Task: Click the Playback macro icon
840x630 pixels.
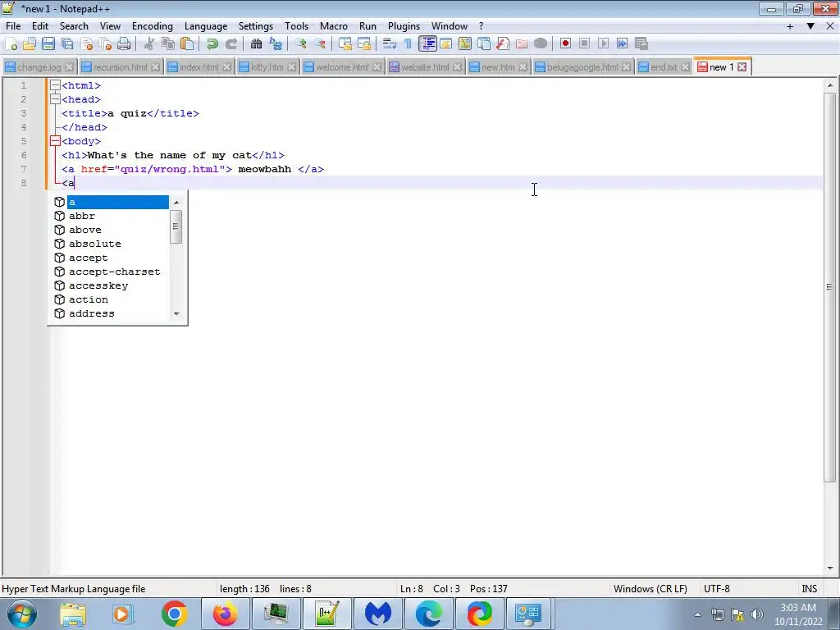Action: [603, 44]
